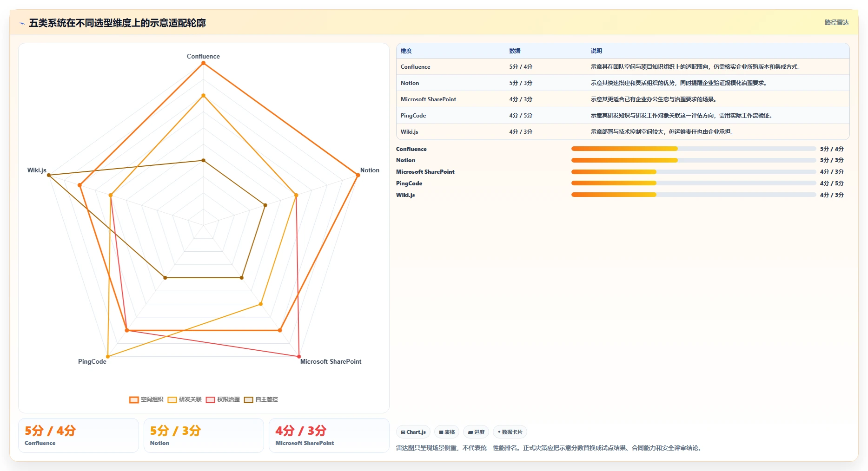The height and width of the screenshot is (471, 868).
Task: Click the Confluence progress bar
Action: pos(694,149)
